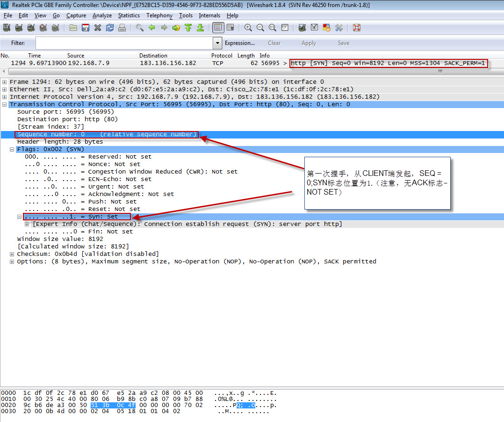Close capture file X icon
504x422 pixels.
click(98, 28)
